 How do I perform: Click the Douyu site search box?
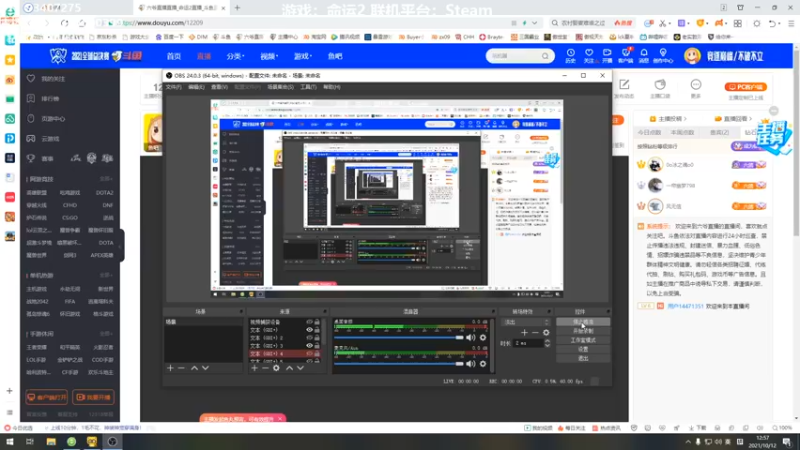(514, 56)
